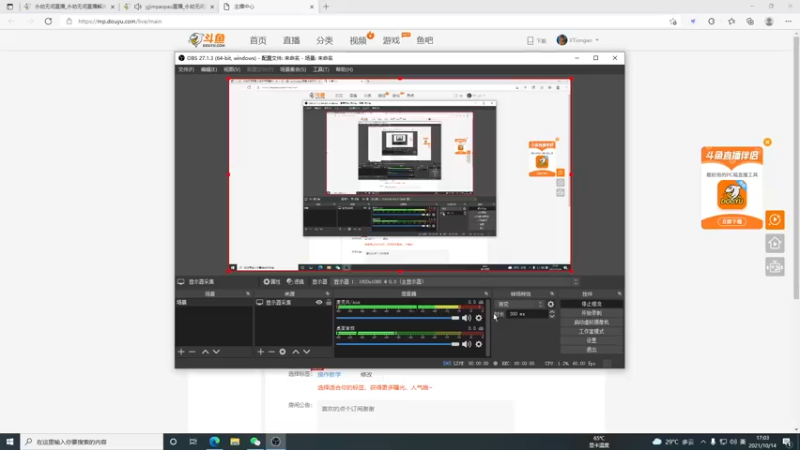The image size is (800, 450).
Task: Click 属性 in the OBS source toolbar
Action: [x=272, y=282]
